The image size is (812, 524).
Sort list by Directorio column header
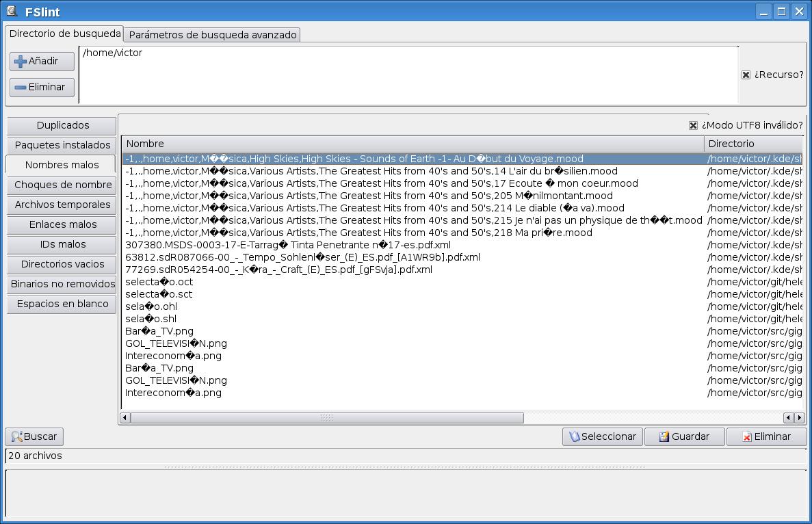point(752,144)
